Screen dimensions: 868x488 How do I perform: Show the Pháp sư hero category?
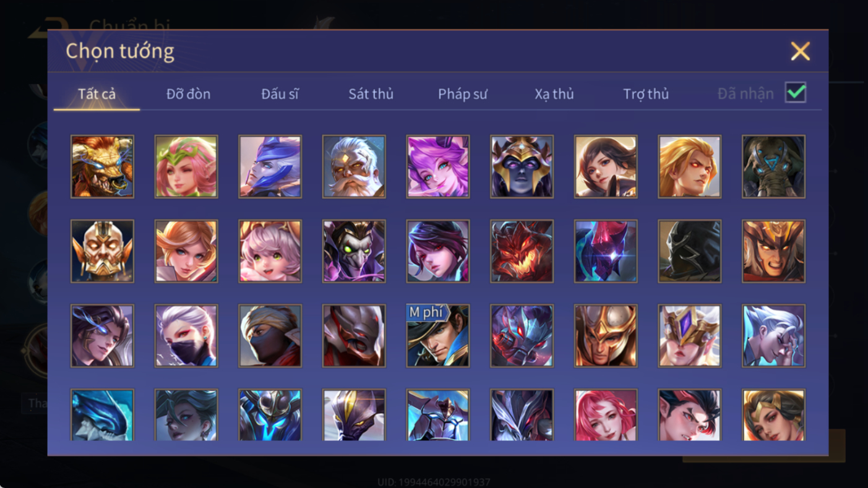[x=463, y=94]
